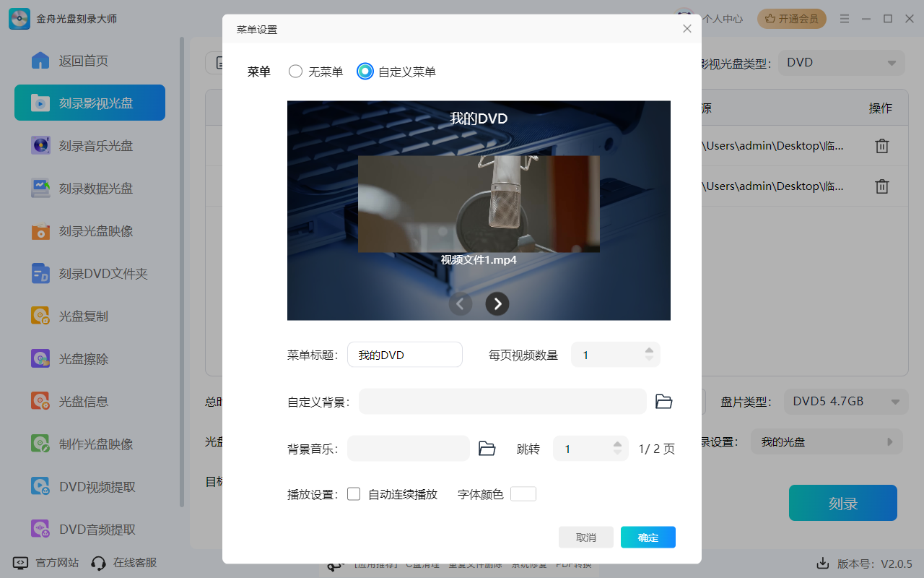Image resolution: width=924 pixels, height=578 pixels.
Task: Confirm menu settings with 确定 button
Action: (x=648, y=537)
